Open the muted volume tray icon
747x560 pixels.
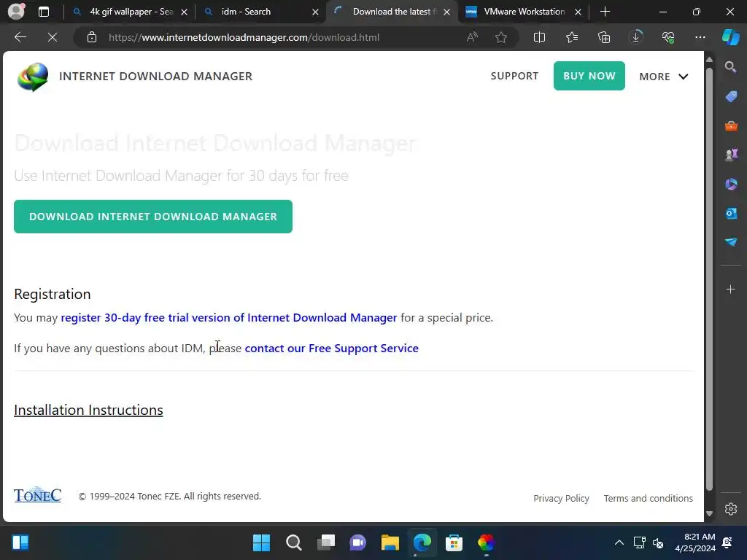658,542
